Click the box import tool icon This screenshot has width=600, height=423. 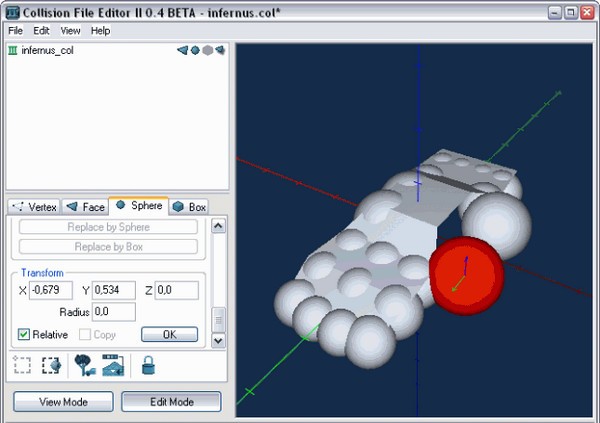tap(113, 365)
